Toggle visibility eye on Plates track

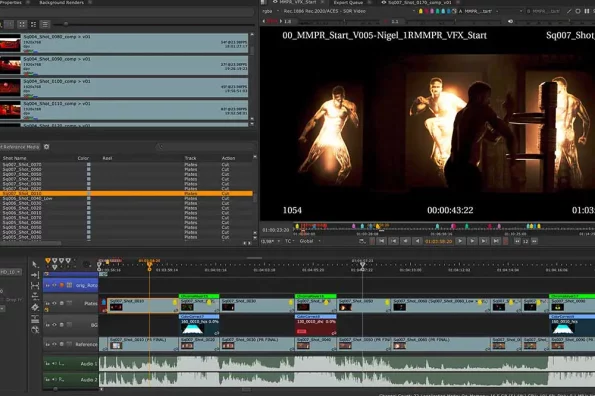coord(54,303)
